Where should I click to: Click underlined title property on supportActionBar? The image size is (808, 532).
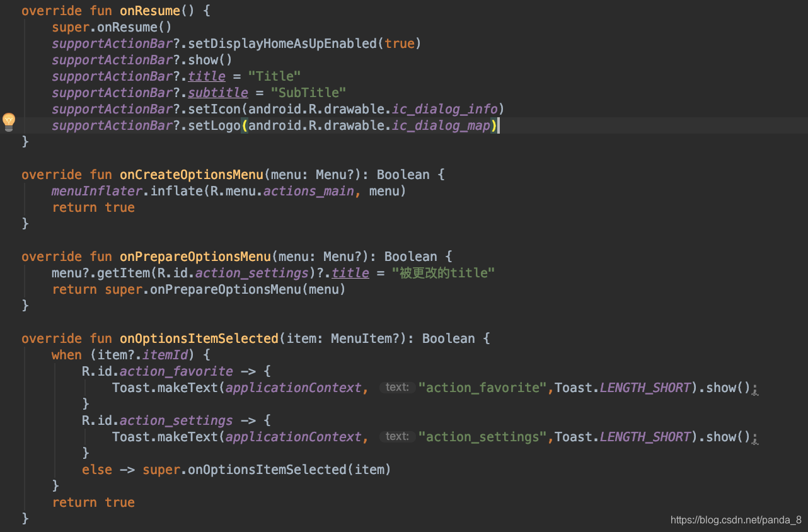(x=207, y=76)
